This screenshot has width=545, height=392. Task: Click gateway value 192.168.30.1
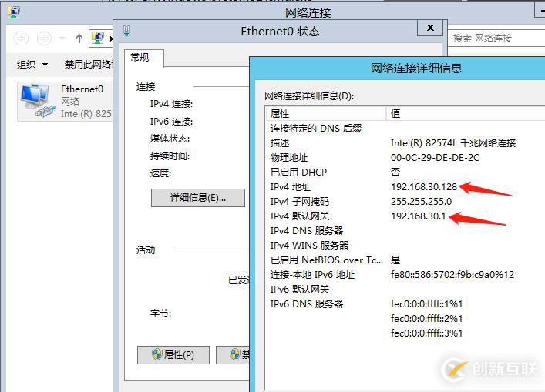(x=418, y=216)
